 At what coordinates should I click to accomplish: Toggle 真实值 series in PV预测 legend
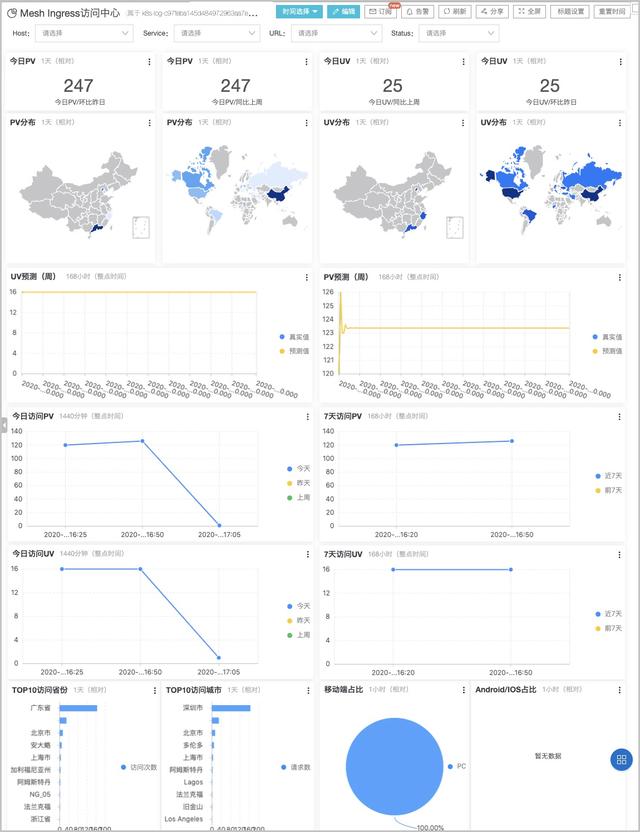click(607, 337)
